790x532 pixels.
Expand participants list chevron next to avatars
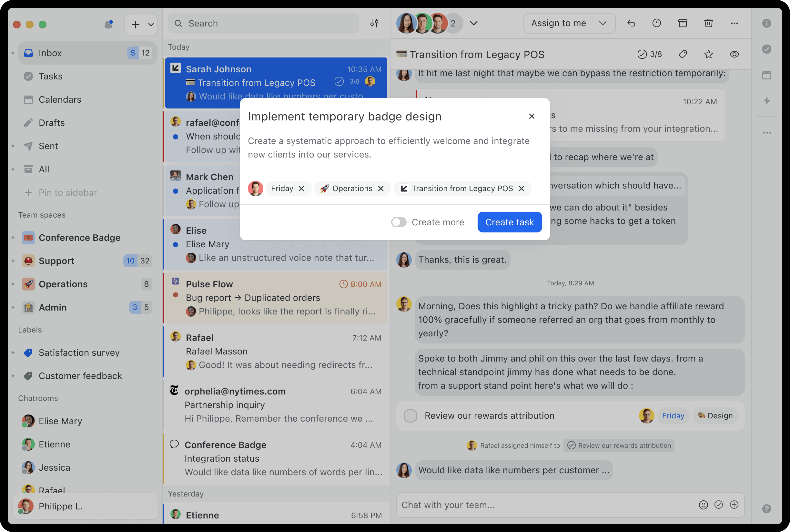click(x=473, y=23)
